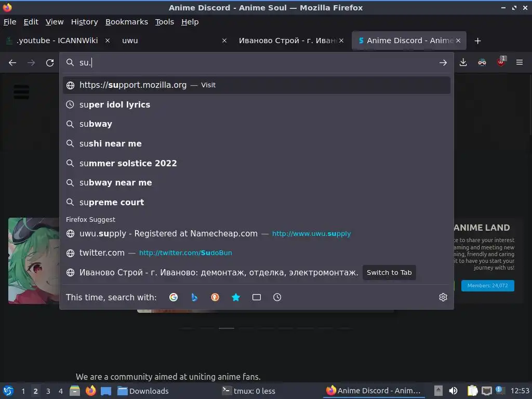Open the clipboard manager tray icon
This screenshot has height=399, width=532.
click(x=472, y=391)
